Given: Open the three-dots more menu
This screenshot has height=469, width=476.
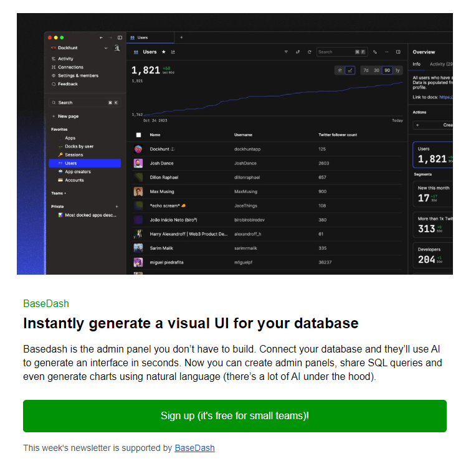Looking at the screenshot, I should click(386, 52).
